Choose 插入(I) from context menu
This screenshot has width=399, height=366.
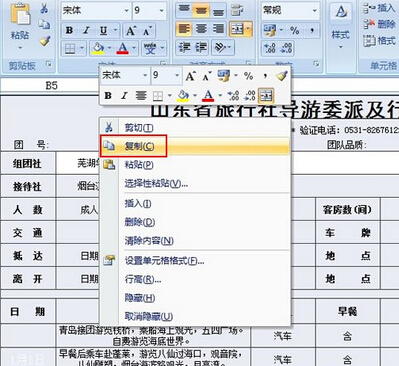(x=195, y=203)
